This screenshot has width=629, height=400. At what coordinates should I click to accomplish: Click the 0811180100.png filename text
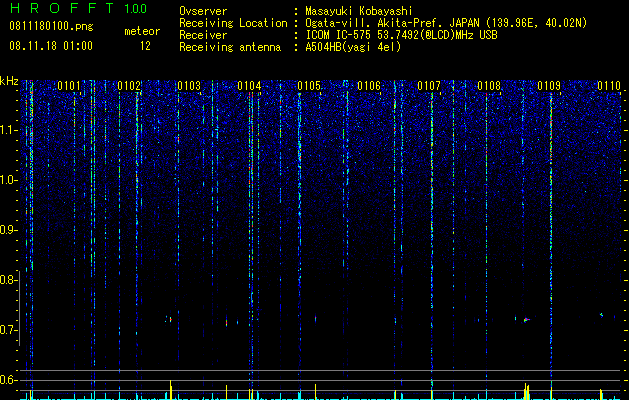tap(51, 26)
